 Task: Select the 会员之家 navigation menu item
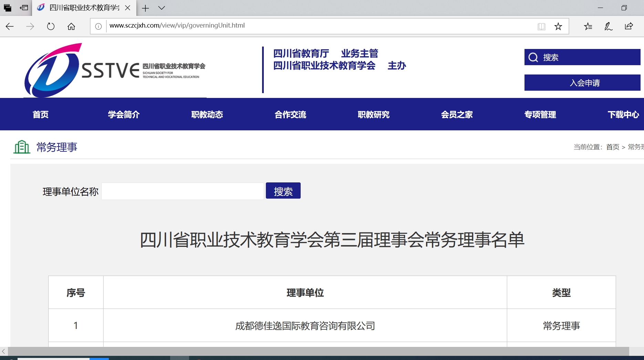pyautogui.click(x=457, y=114)
